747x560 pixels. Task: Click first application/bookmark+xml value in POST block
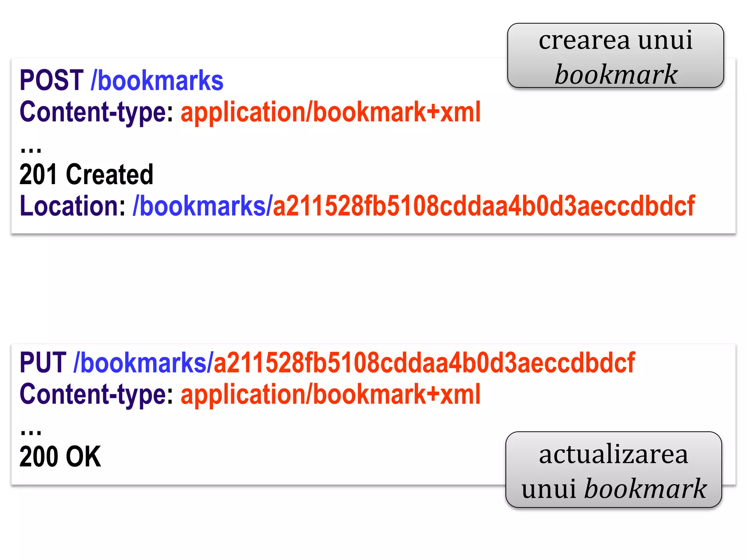tap(330, 112)
